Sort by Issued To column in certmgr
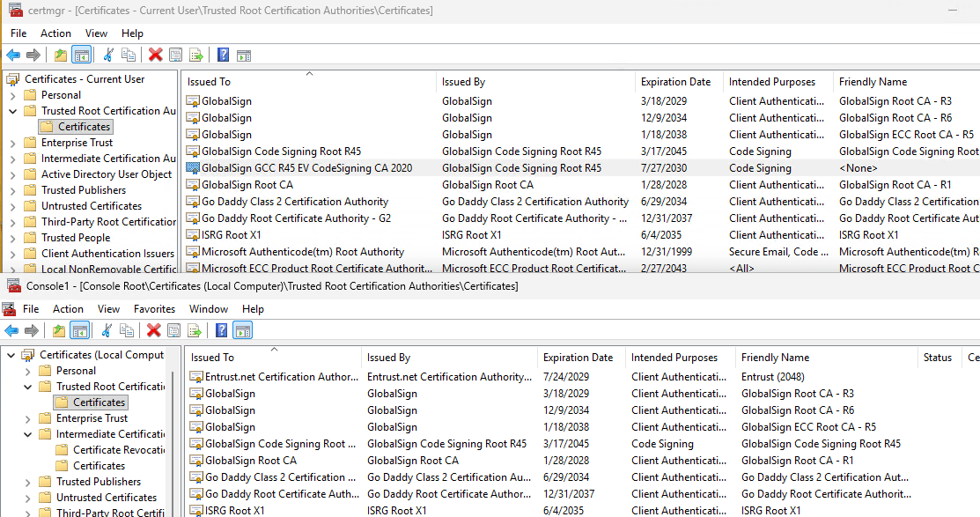980x517 pixels. [x=309, y=82]
